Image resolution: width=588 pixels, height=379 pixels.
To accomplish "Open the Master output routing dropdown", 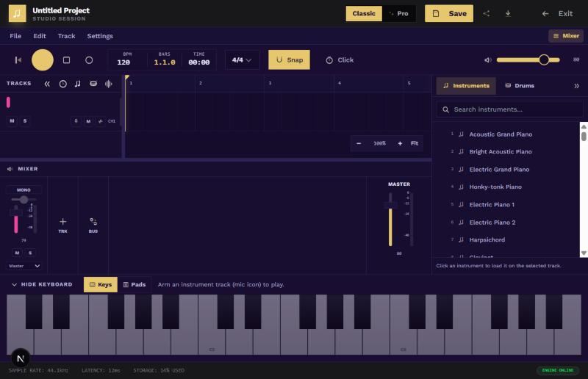I will [24, 266].
